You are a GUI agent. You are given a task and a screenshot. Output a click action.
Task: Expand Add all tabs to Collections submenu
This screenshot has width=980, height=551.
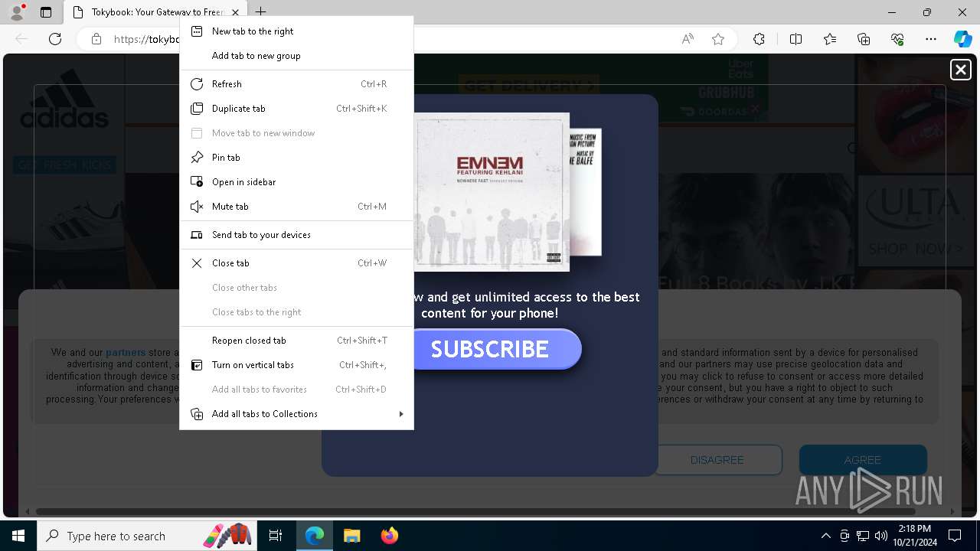pos(296,414)
